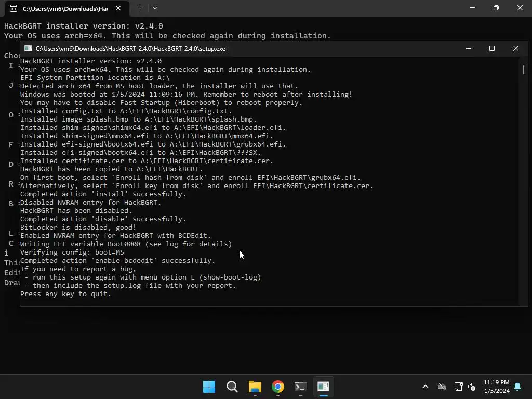Show hidden system tray icons
Screen dimensions: 532x399
425,387
